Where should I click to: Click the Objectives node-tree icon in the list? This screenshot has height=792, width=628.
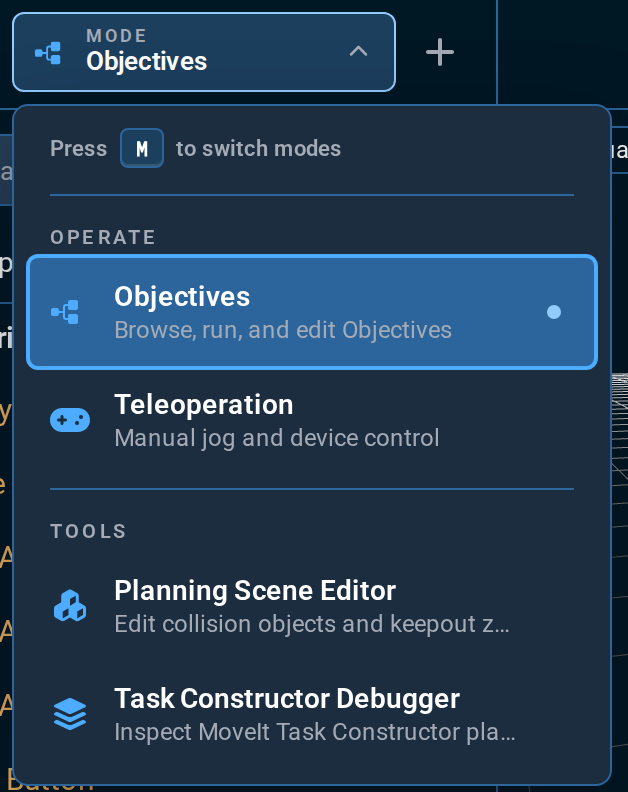pyautogui.click(x=65, y=312)
